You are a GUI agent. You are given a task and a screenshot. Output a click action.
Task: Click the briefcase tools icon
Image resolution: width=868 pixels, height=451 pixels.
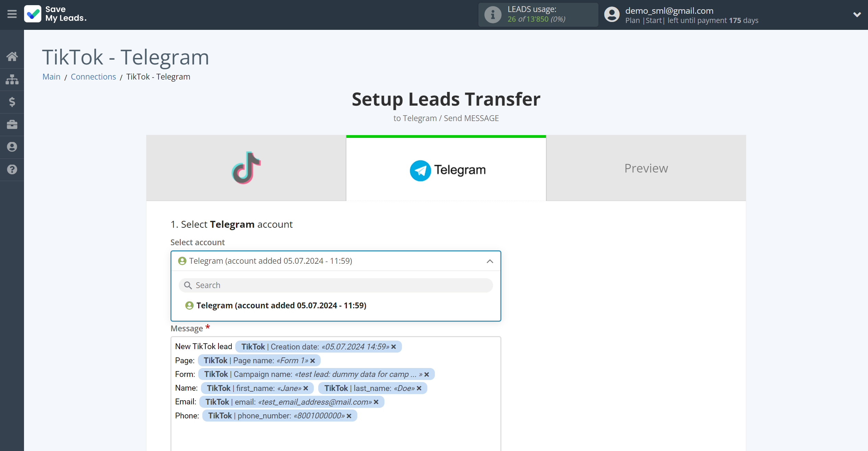pyautogui.click(x=12, y=124)
